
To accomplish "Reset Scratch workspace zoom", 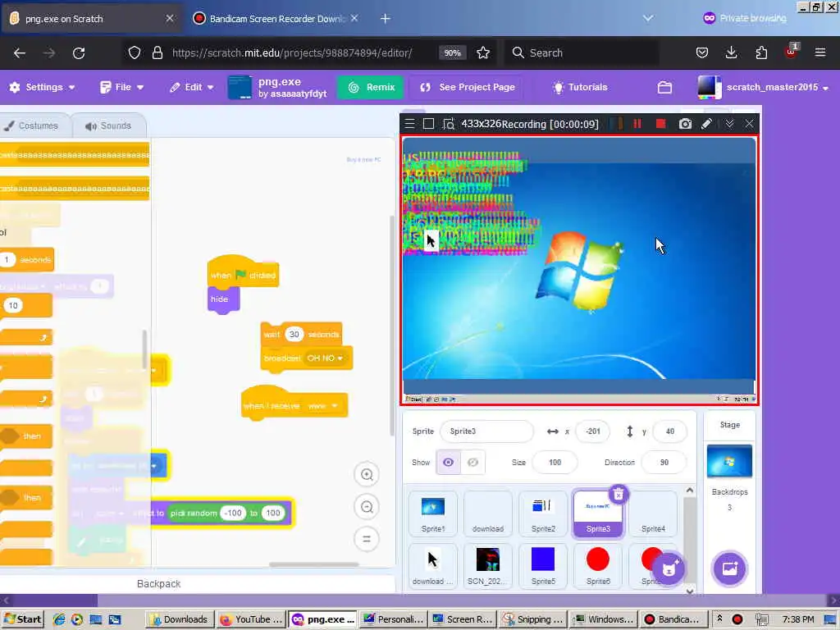I will [367, 539].
